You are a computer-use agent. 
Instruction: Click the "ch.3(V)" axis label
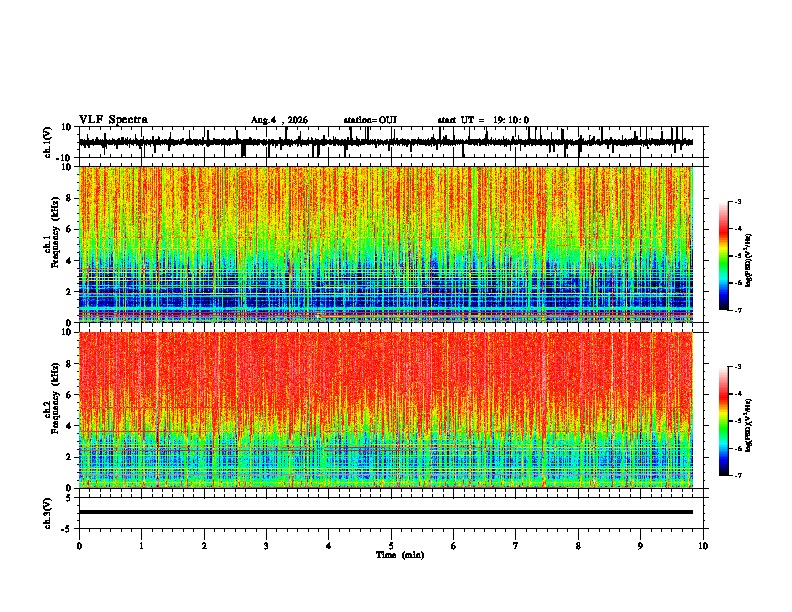coord(48,513)
